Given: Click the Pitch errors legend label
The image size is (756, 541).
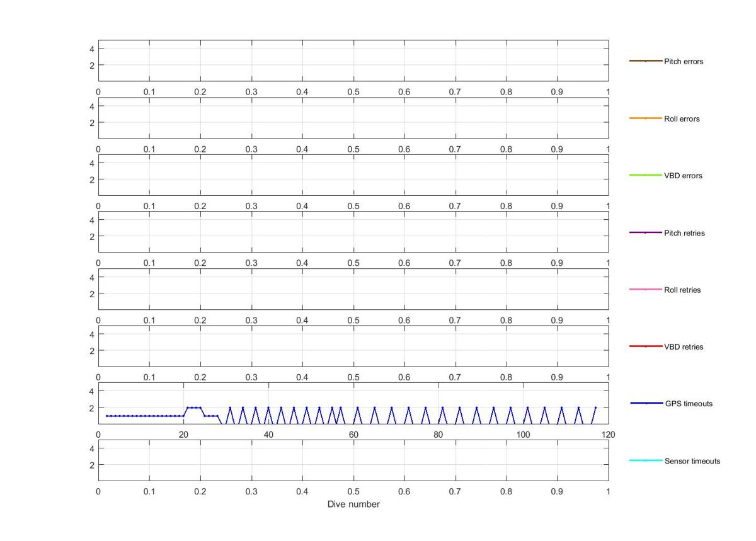Looking at the screenshot, I should (x=684, y=62).
